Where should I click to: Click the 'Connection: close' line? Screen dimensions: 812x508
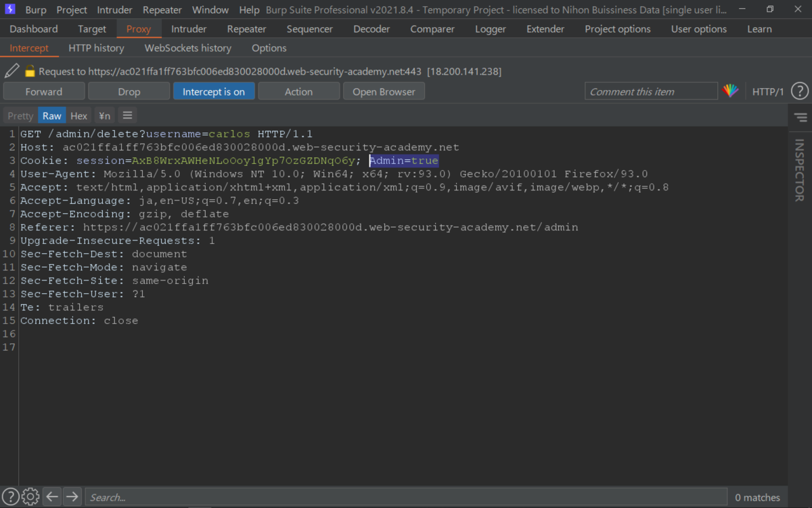tap(79, 320)
